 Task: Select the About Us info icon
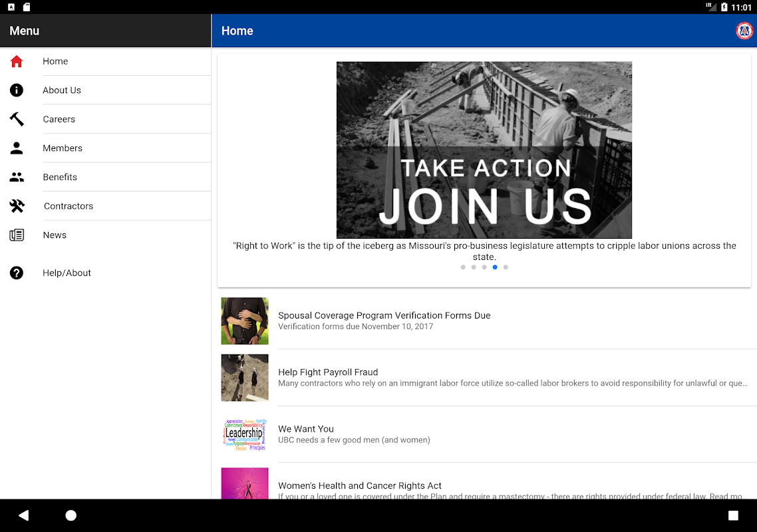tap(17, 90)
